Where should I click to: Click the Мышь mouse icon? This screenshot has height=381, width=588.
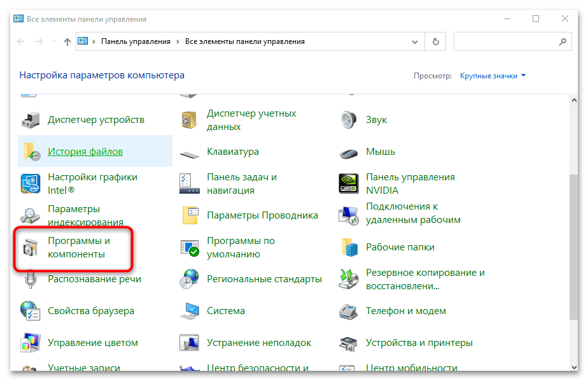point(349,152)
